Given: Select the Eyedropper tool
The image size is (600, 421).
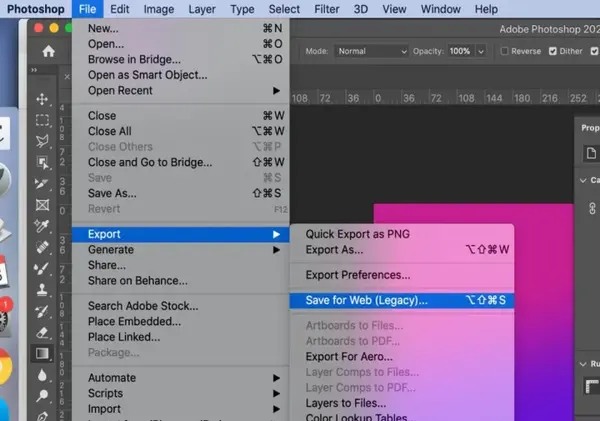Looking at the screenshot, I should 42,226.
